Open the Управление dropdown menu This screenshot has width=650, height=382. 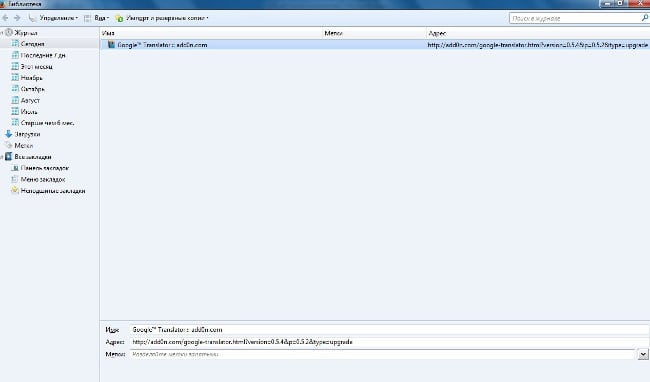click(53, 18)
